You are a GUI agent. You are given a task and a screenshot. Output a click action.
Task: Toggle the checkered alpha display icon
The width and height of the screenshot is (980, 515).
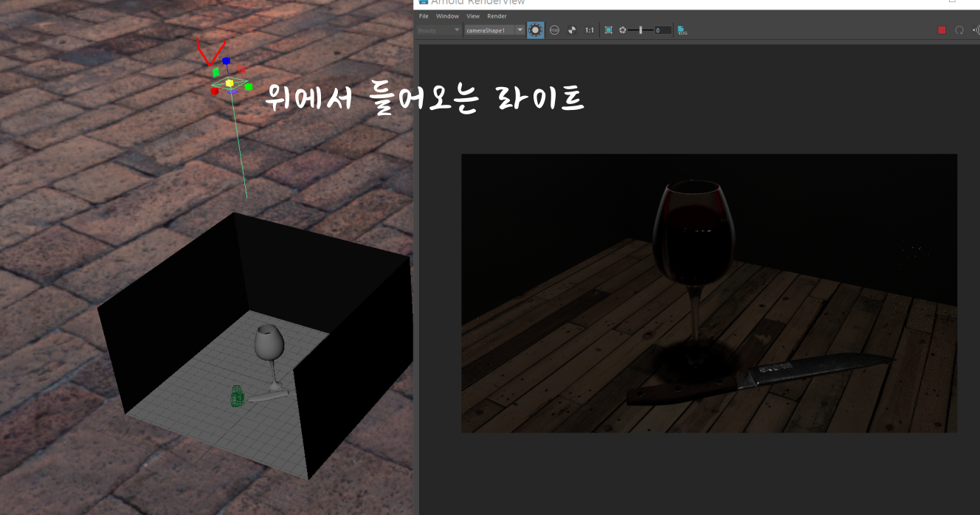click(572, 30)
